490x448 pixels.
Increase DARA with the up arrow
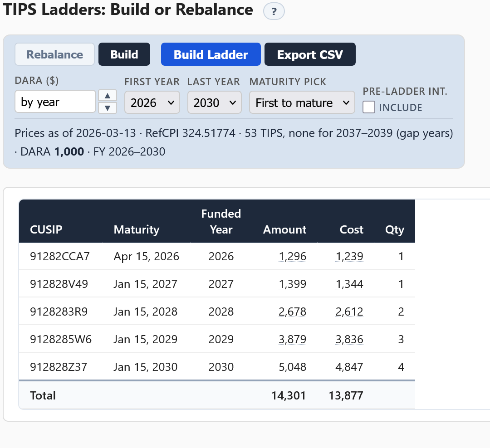click(x=108, y=96)
